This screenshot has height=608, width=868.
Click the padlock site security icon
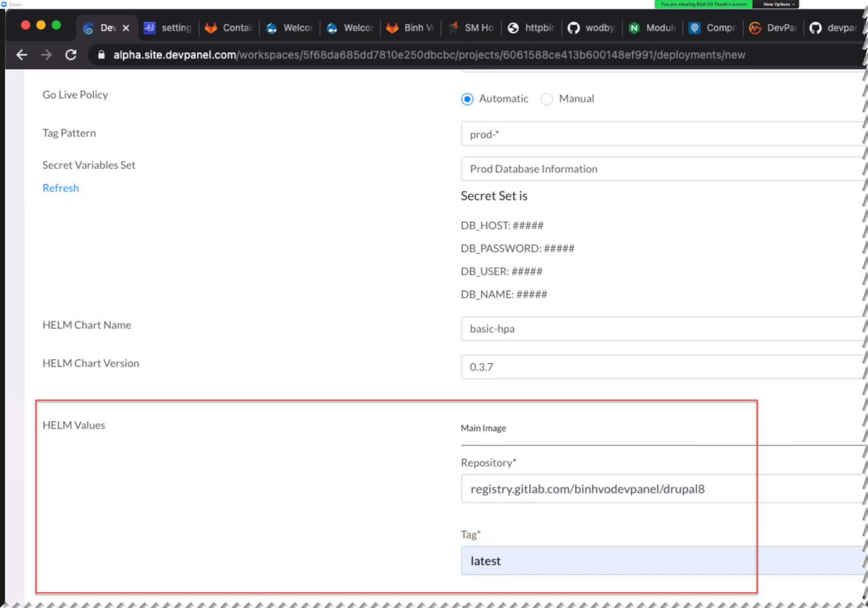coord(101,55)
